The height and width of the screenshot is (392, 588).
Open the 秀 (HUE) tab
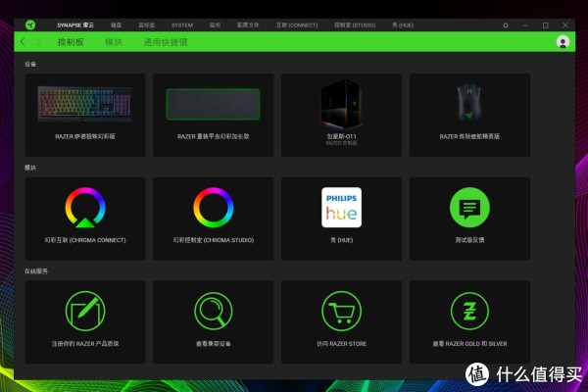[403, 25]
